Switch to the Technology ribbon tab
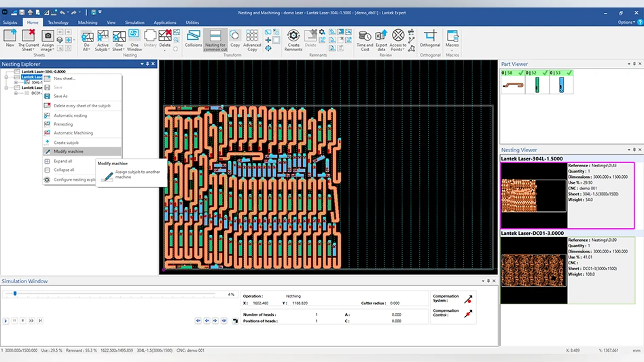Viewport: 644px width, 362px height. pos(58,22)
